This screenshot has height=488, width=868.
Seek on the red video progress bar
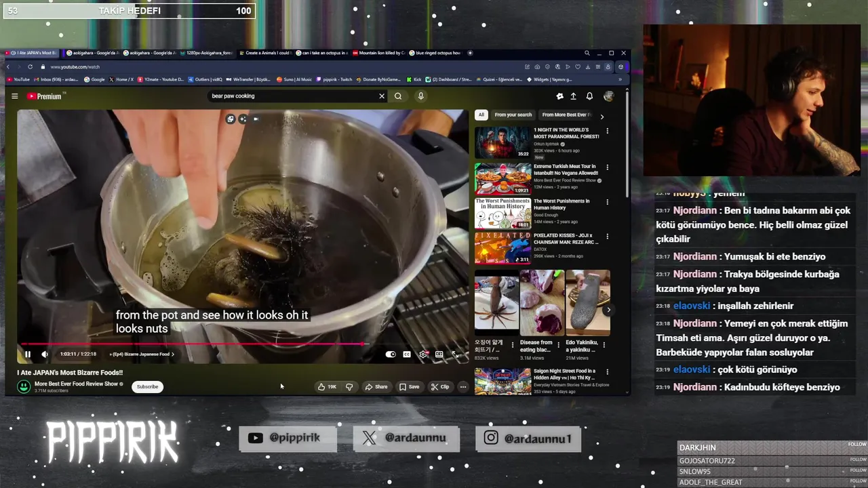pos(243,344)
